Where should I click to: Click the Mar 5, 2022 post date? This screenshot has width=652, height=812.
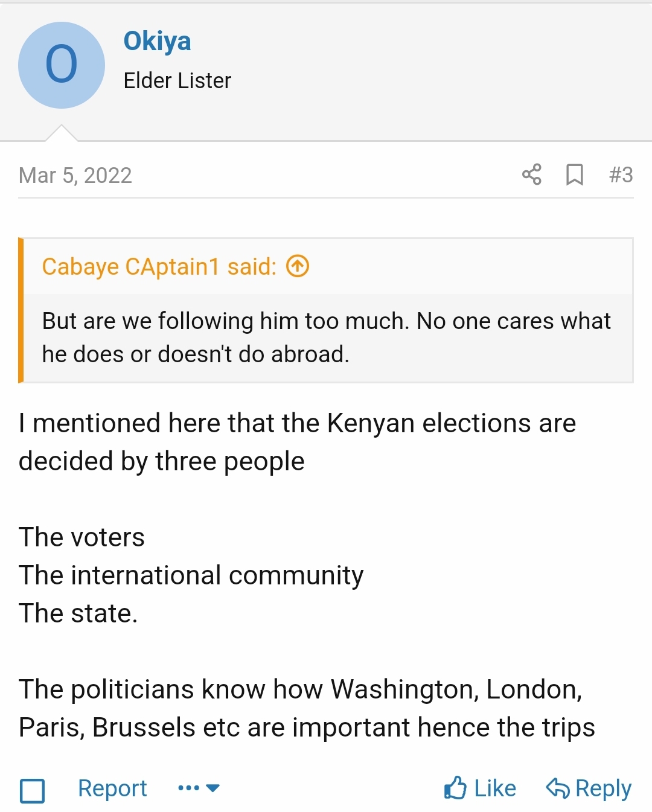coord(75,175)
